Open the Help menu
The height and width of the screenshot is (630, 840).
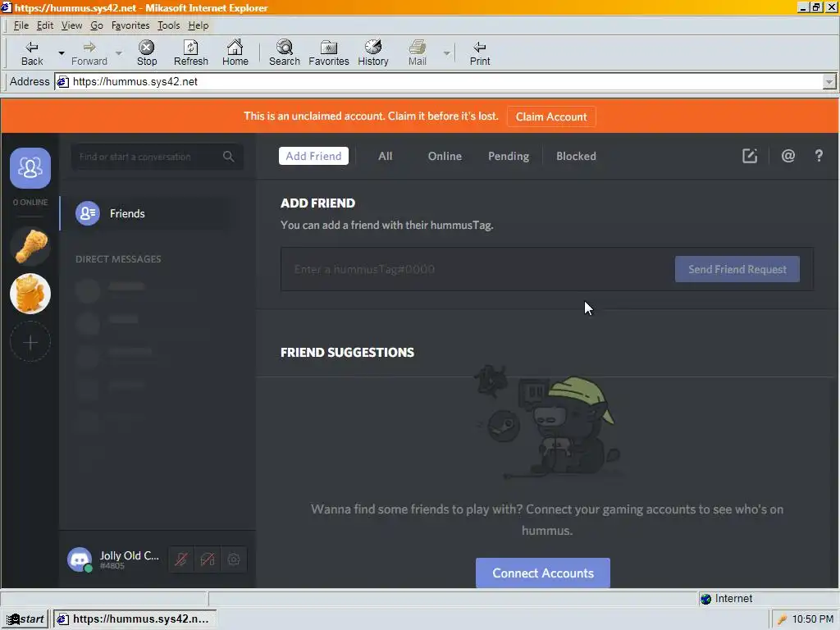(x=199, y=25)
